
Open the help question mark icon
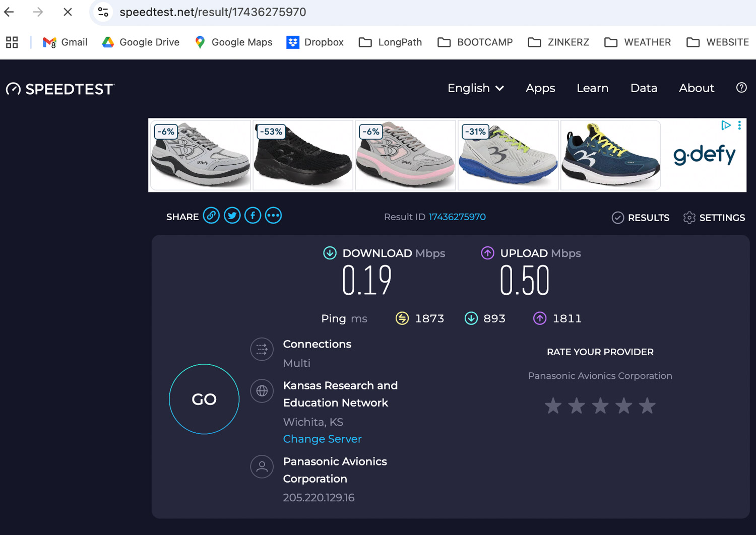(741, 88)
